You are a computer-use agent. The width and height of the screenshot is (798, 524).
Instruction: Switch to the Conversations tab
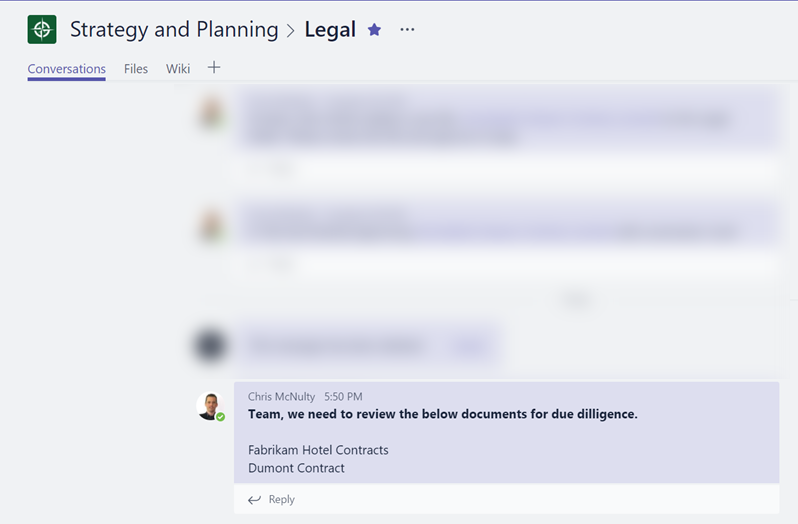66,69
